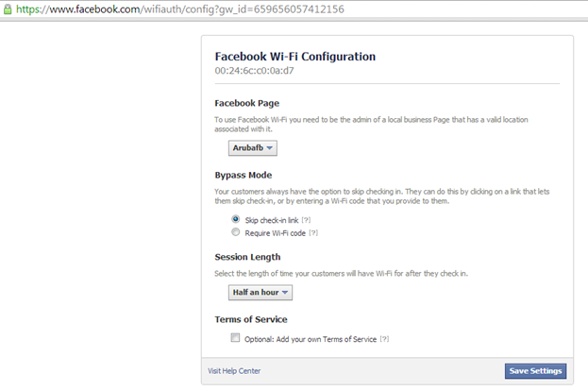Click "Optional: Add your own Terms of Service" label
The height and width of the screenshot is (391, 588).
pyautogui.click(x=311, y=339)
